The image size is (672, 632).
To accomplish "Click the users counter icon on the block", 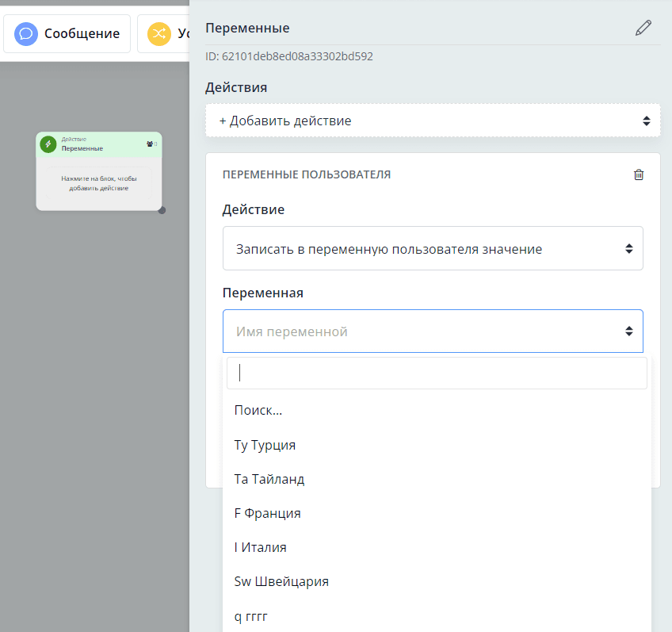I will point(151,144).
